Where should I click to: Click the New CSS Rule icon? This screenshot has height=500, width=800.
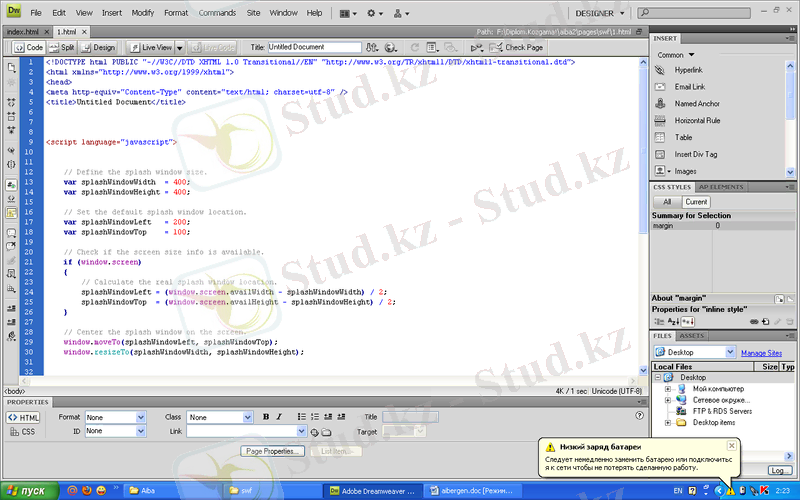click(x=765, y=321)
